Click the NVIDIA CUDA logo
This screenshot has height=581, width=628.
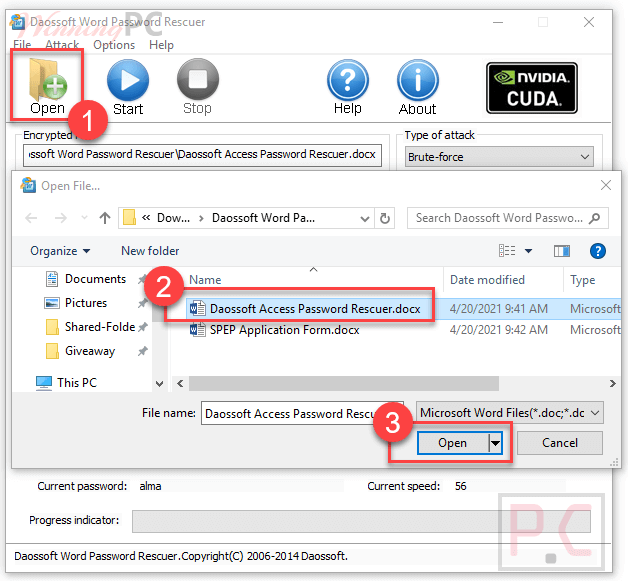pos(532,88)
